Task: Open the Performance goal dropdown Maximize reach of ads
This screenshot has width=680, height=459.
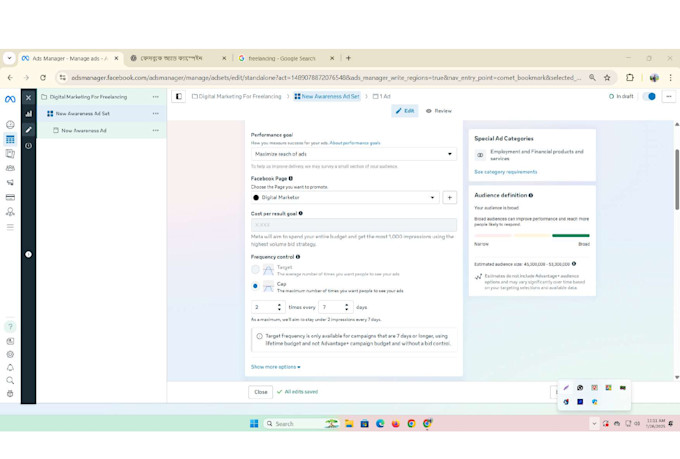Action: 353,154
